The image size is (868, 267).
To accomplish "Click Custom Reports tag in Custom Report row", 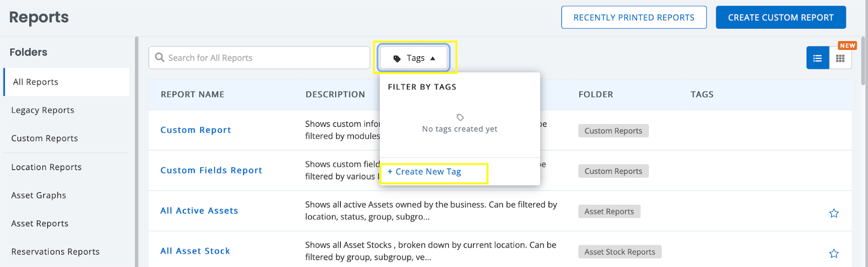I will pos(613,131).
